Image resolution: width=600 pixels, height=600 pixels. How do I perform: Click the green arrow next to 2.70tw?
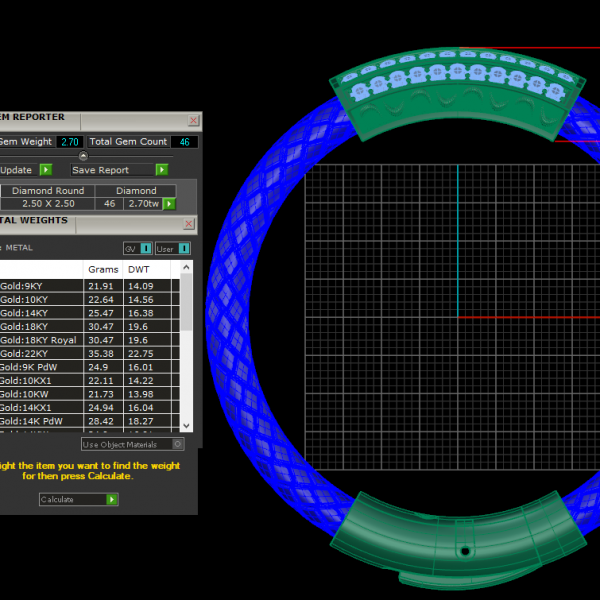click(169, 204)
